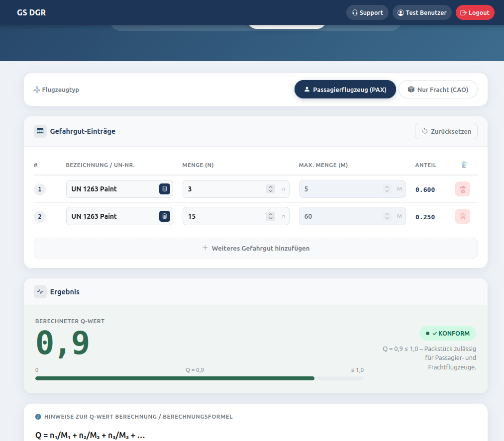Open the Test Benutzer profile
Image resolution: width=504 pixels, height=441 pixels.
422,12
